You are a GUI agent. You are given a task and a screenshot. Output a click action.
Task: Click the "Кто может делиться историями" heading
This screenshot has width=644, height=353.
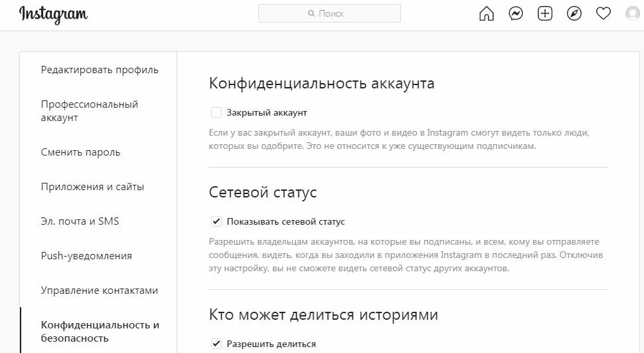tap(323, 314)
